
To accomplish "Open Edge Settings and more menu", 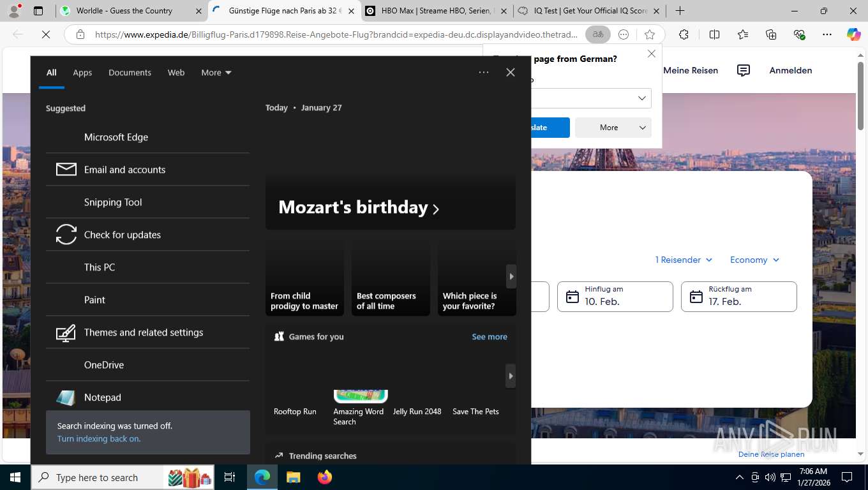I will pyautogui.click(x=827, y=35).
